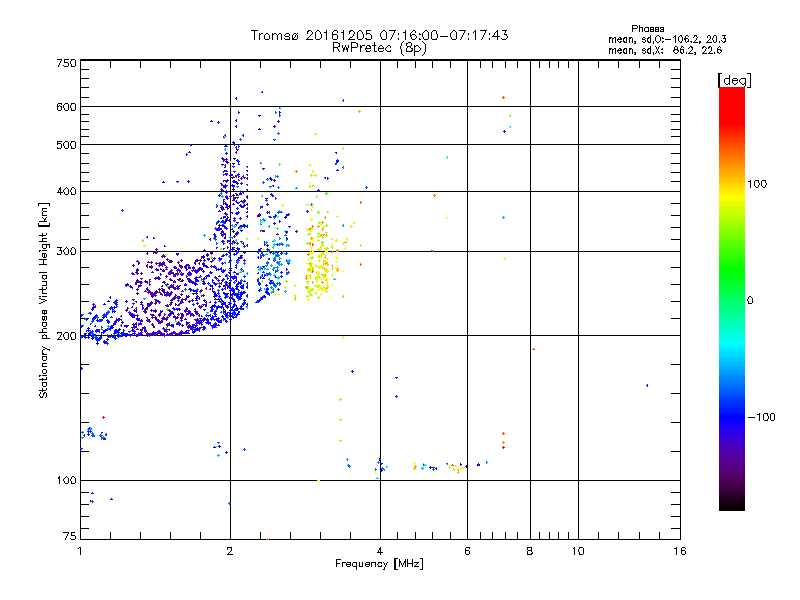Click the x-axis tick label '1'
The image size is (800, 600).
point(80,551)
